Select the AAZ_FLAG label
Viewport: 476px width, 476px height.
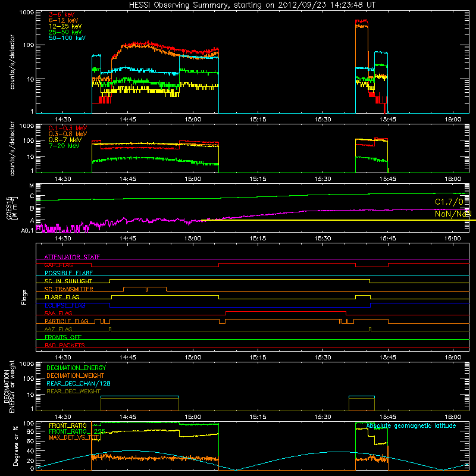pyautogui.click(x=58, y=329)
